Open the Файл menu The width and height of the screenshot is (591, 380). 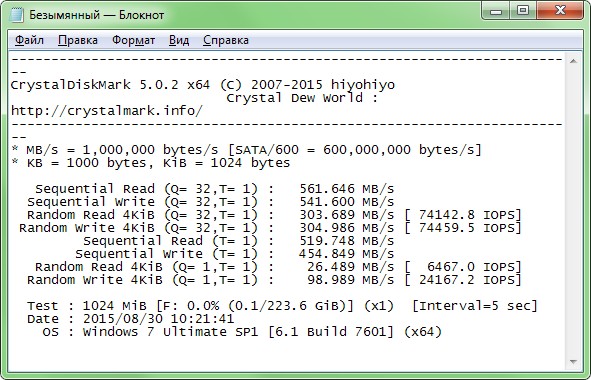point(29,40)
